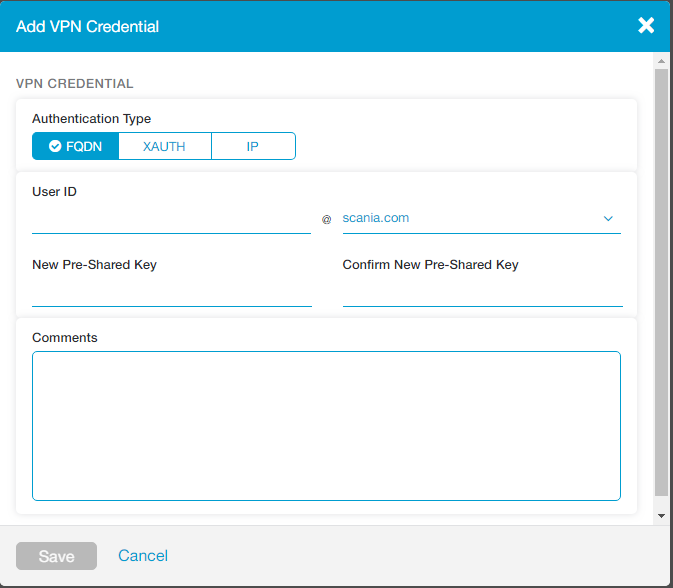This screenshot has height=588, width=673.
Task: Select FQDN authentication type
Action: pyautogui.click(x=76, y=146)
